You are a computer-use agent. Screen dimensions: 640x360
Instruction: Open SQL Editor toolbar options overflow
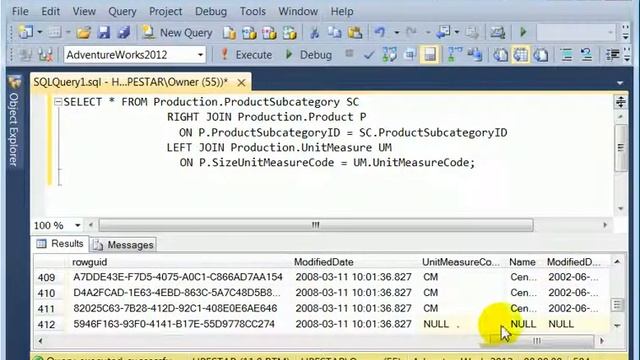coord(627,55)
